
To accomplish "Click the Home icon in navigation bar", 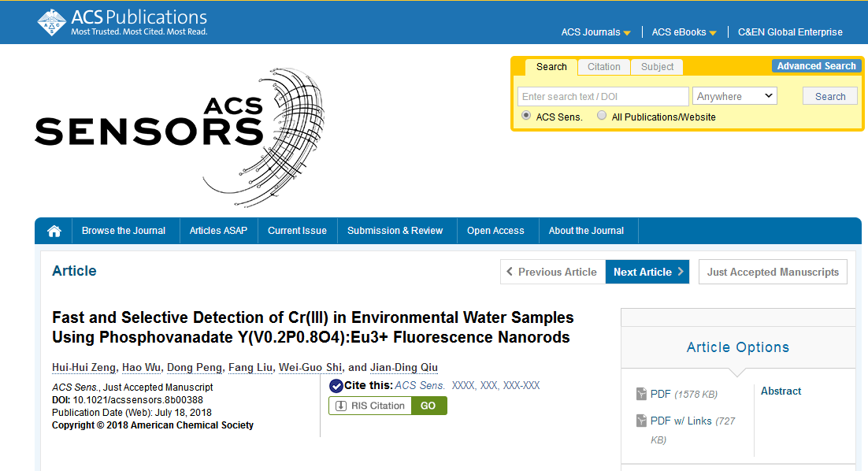I will [54, 231].
